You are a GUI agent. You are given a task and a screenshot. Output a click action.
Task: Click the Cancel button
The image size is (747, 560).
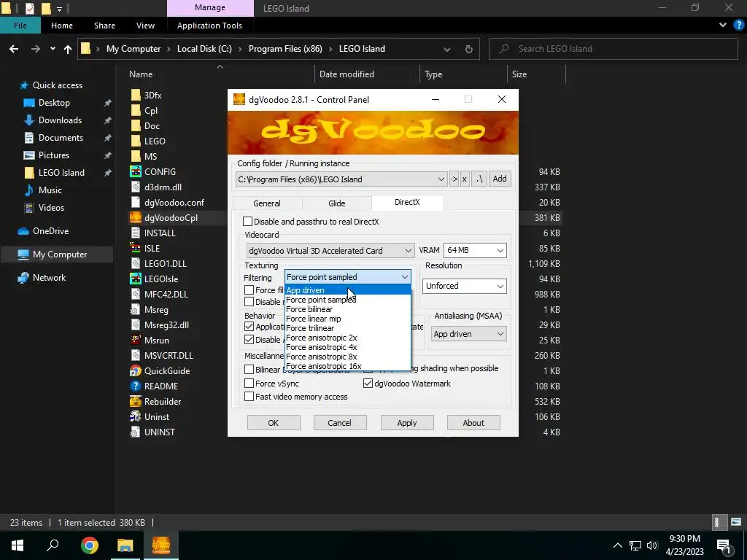(x=340, y=423)
